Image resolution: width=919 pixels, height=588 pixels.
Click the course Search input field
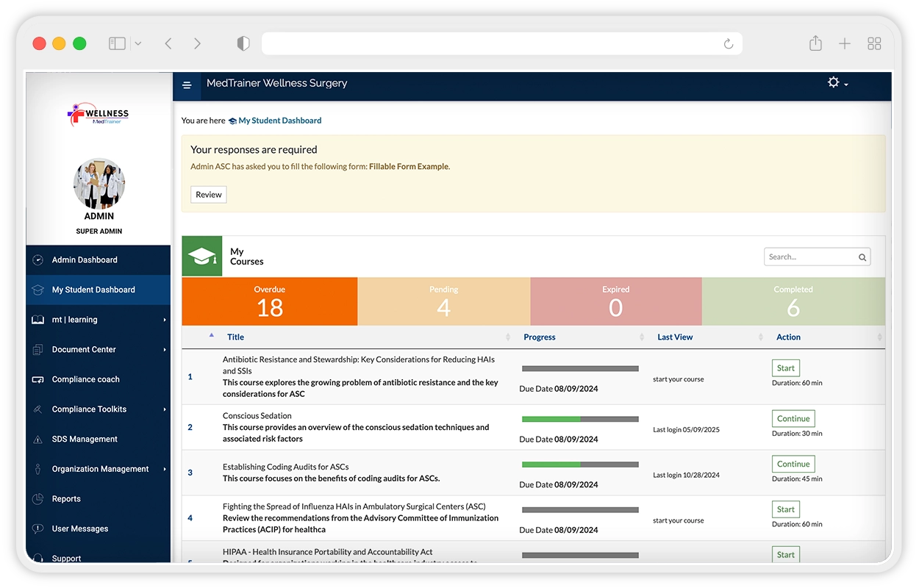coord(809,257)
